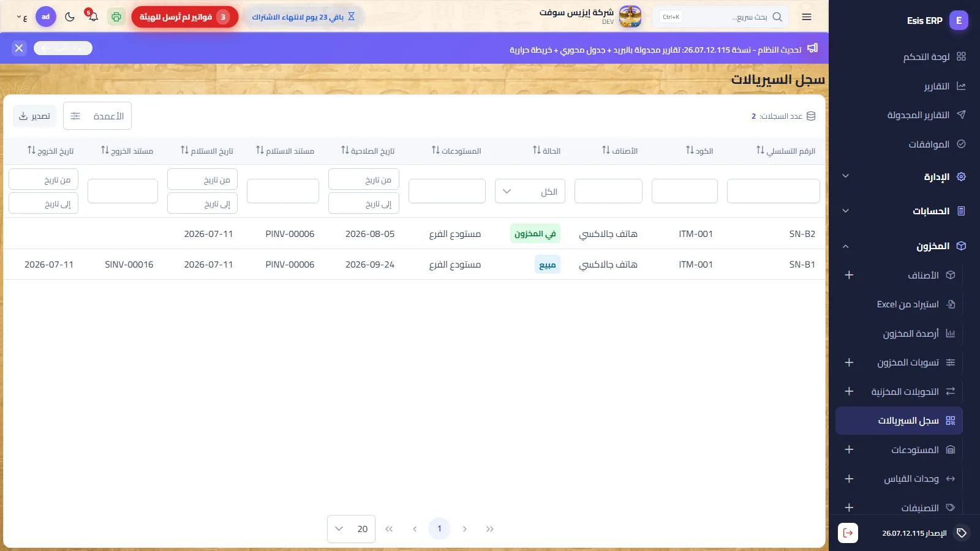The image size is (980, 551).
Task: Click the code filter input
Action: (685, 191)
